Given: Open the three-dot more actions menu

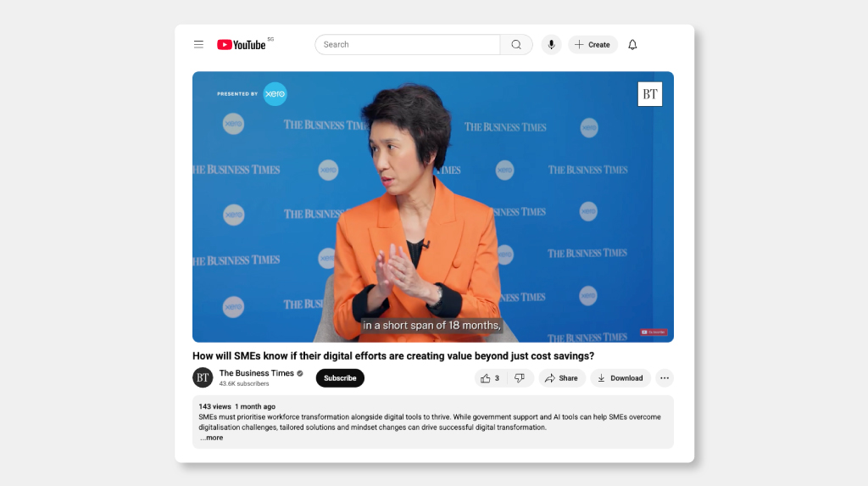Looking at the screenshot, I should (664, 378).
